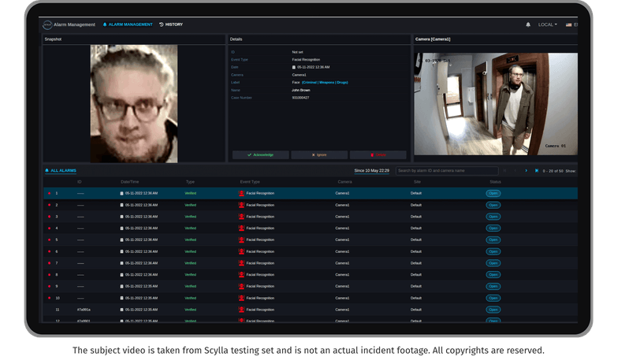Viewport: 640px width, 364px height.
Task: Click the ID #7e991a in row 11
Action: point(84,310)
